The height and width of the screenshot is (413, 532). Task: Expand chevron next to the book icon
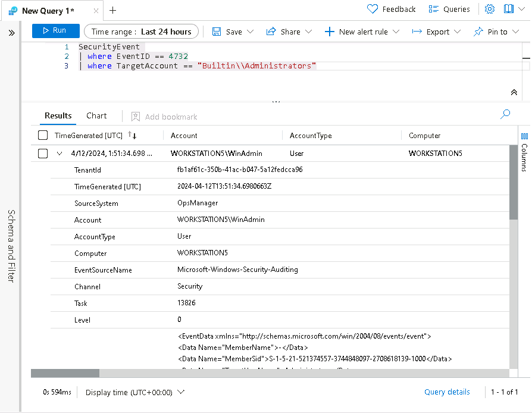(x=522, y=9)
